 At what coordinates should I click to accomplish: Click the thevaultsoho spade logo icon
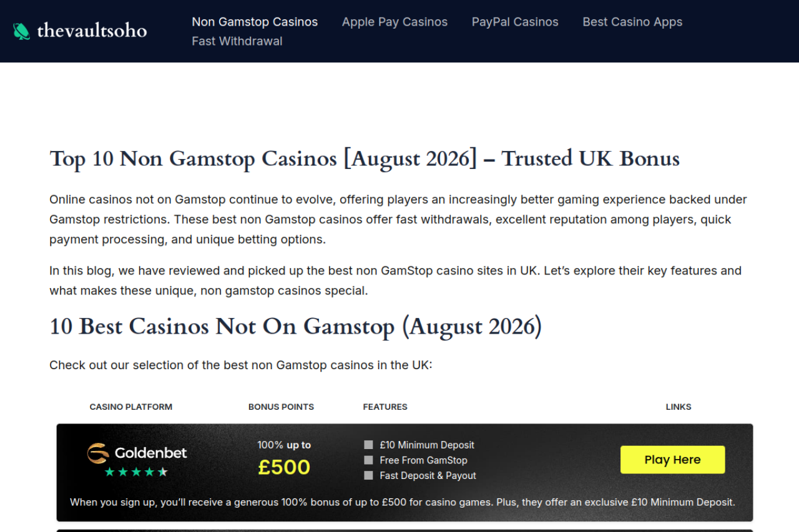point(21,31)
